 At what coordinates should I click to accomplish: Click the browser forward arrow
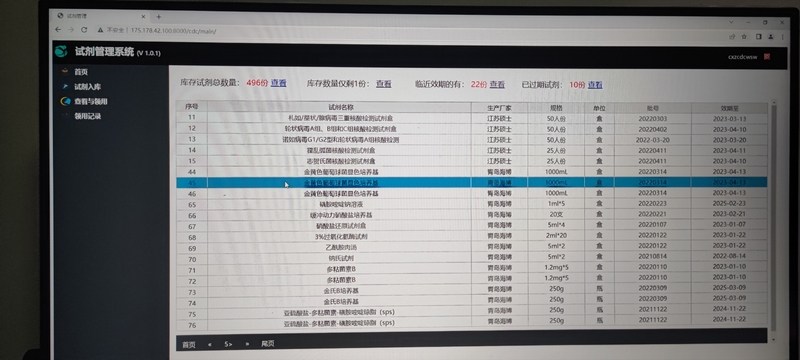[x=71, y=30]
